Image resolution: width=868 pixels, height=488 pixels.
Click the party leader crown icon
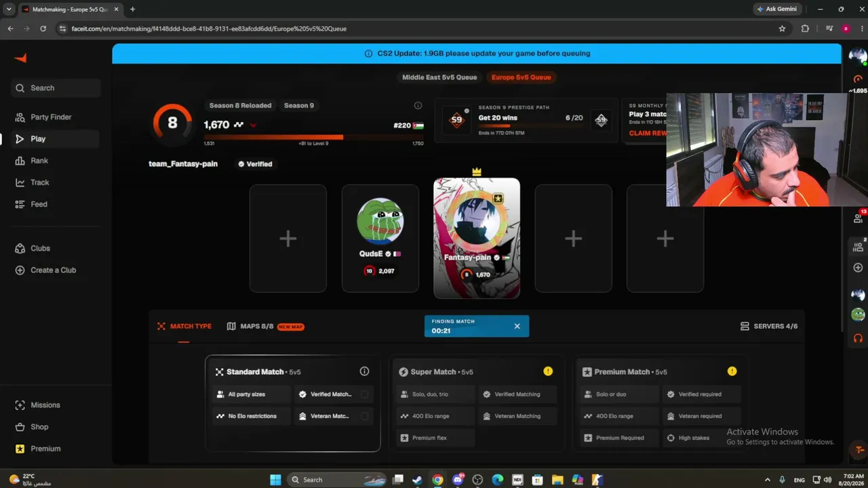tap(477, 172)
